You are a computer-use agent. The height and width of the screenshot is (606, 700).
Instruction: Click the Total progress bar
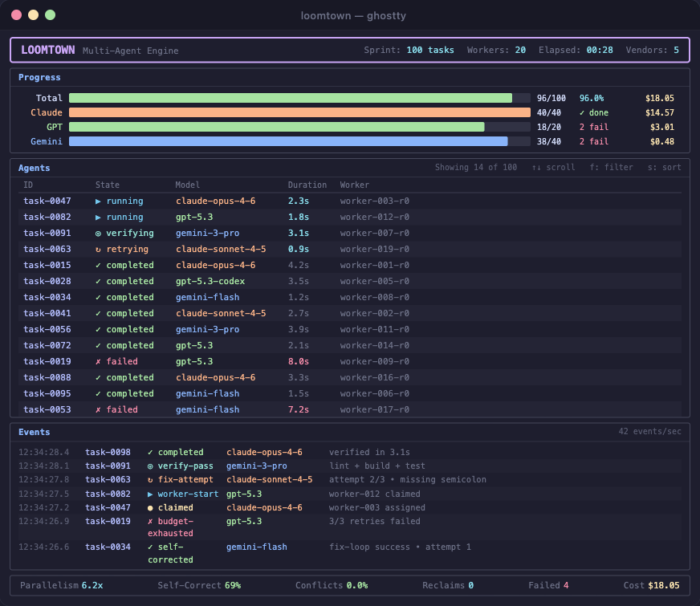(297, 98)
